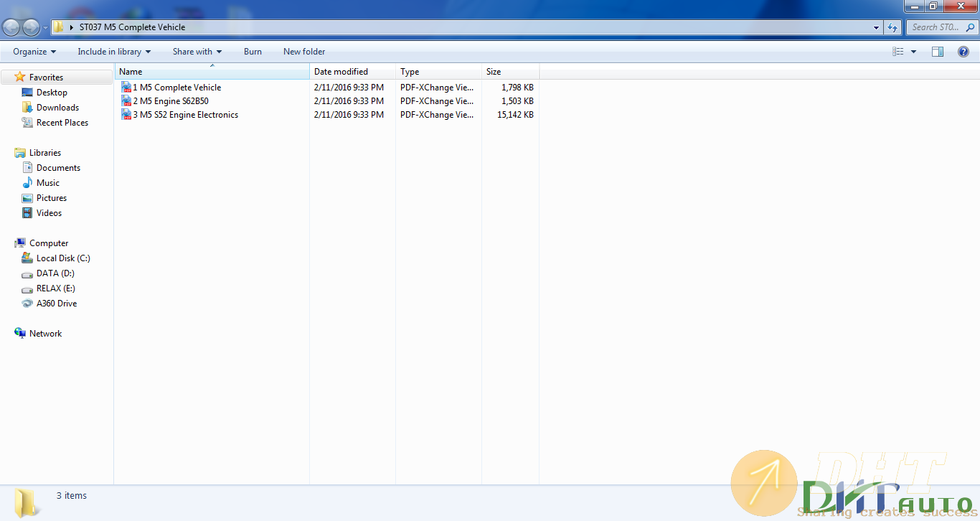Click the A360 Drive cloud icon

[x=27, y=304]
